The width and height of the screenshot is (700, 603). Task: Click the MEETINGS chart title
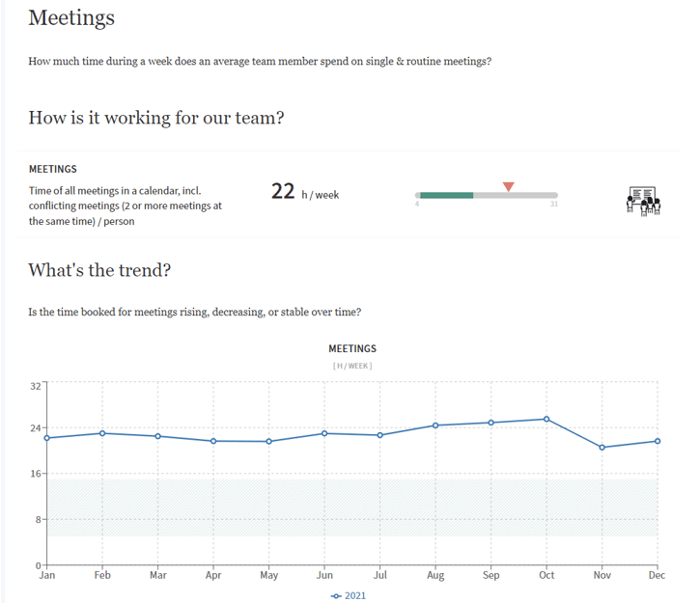352,348
